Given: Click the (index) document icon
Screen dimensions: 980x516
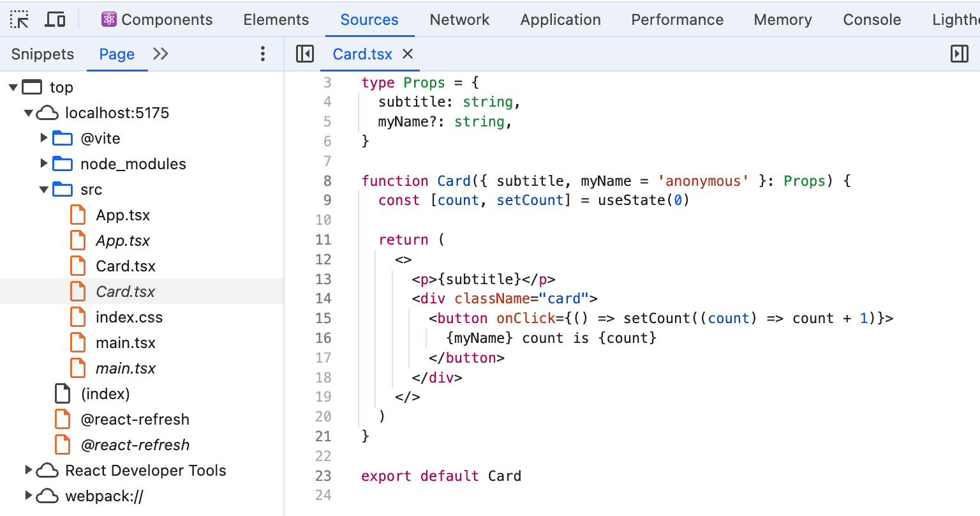Looking at the screenshot, I should [63, 394].
